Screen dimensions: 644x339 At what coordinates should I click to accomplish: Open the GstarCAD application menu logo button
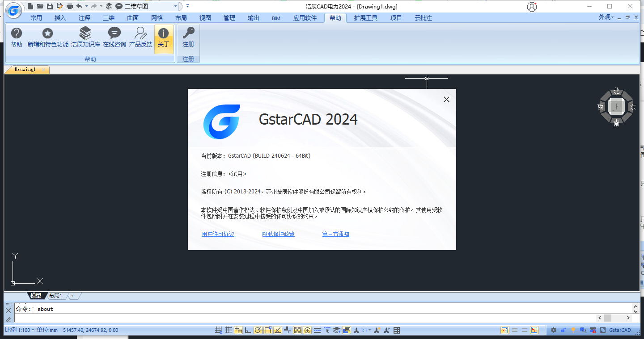tap(14, 10)
